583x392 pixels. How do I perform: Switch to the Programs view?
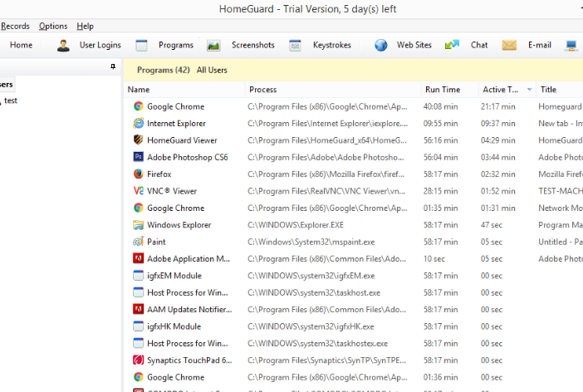click(x=176, y=45)
